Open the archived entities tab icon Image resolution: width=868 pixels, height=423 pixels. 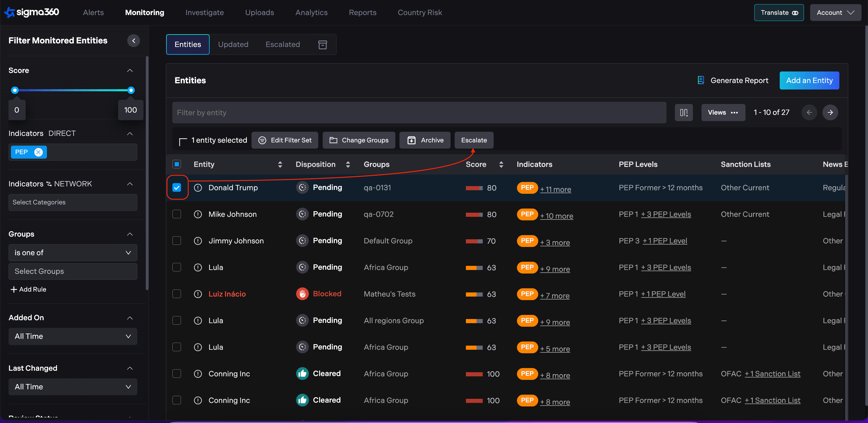(x=322, y=45)
